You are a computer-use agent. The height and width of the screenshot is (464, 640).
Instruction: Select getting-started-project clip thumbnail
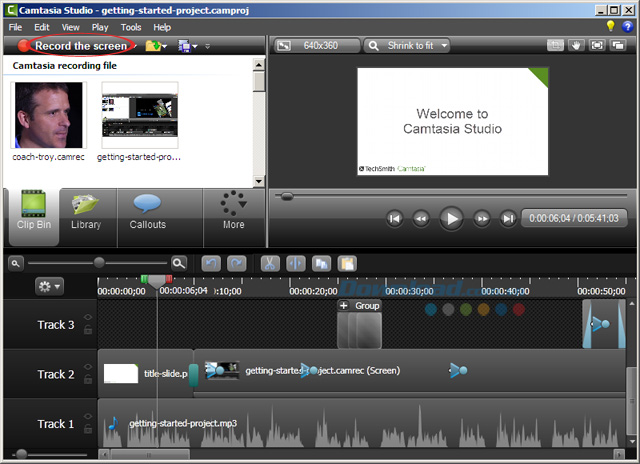coord(140,115)
